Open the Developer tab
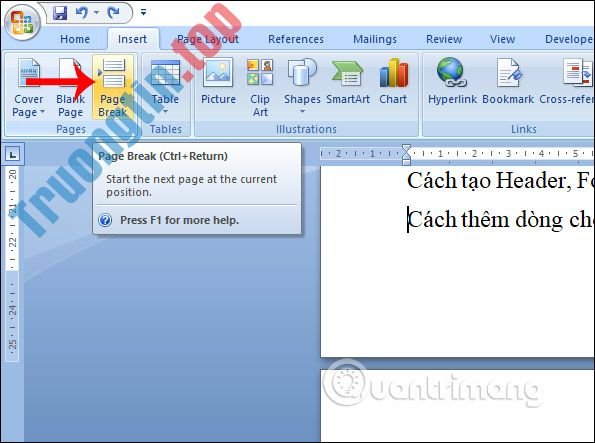The height and width of the screenshot is (443, 595). (x=568, y=39)
